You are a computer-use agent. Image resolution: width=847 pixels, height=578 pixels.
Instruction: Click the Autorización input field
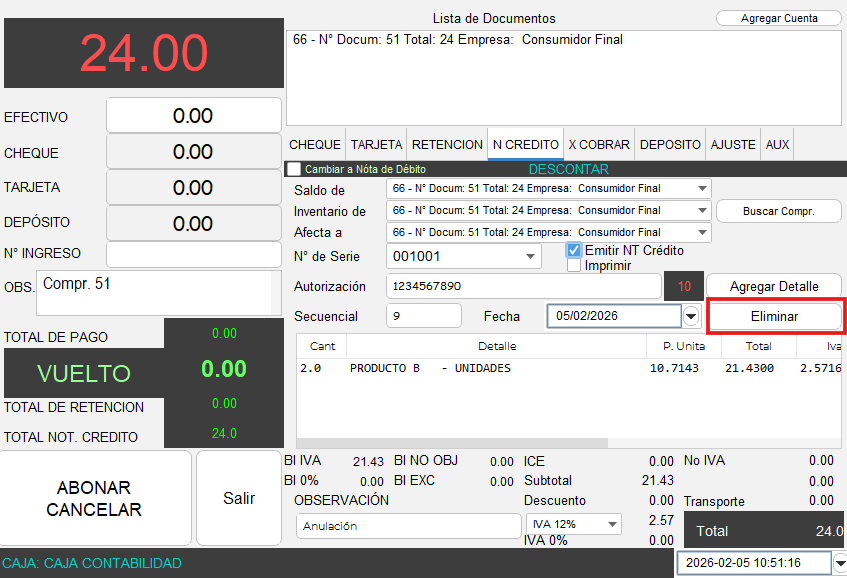point(523,286)
